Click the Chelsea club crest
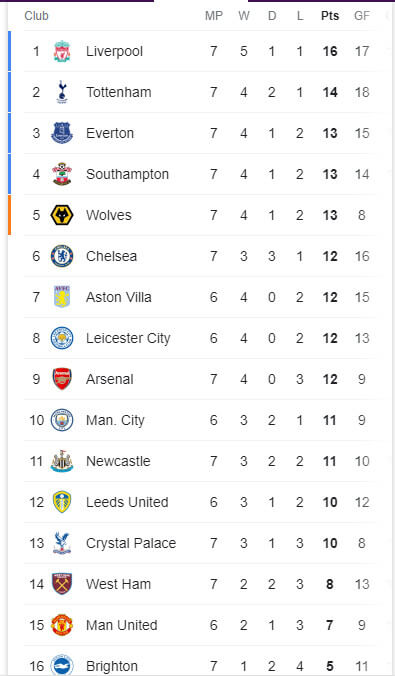395x676 pixels. [x=62, y=256]
